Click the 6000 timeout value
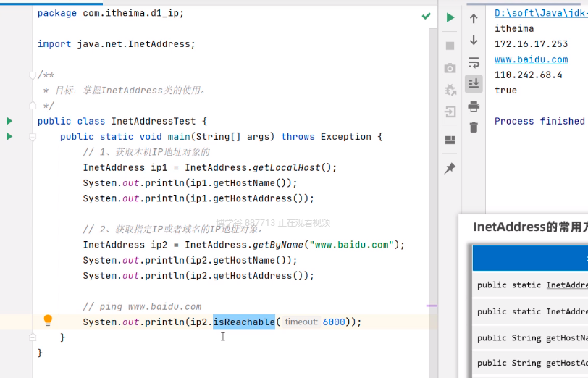The height and width of the screenshot is (378, 588). 334,322
